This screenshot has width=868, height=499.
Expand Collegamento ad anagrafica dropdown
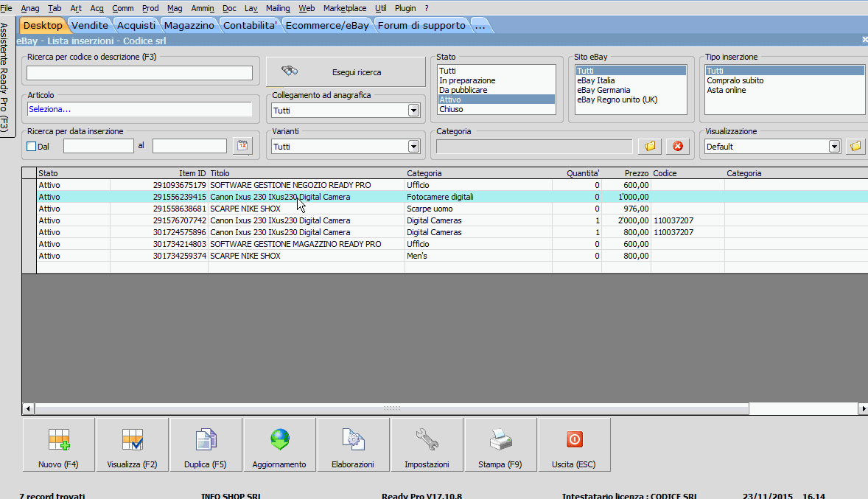(x=413, y=111)
